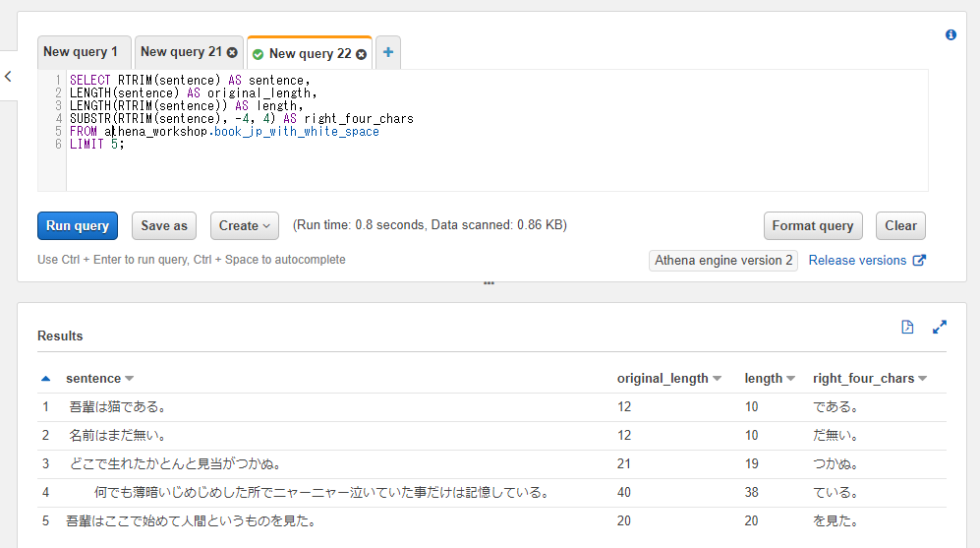Switch to the New query 21 tab
Screen dimensions: 980x548
click(181, 52)
